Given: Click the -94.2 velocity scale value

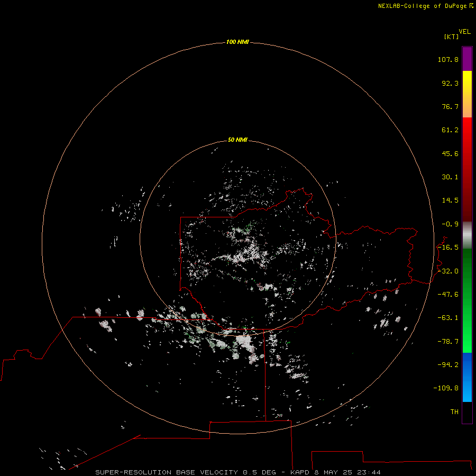Looking at the screenshot, I should (x=448, y=364).
